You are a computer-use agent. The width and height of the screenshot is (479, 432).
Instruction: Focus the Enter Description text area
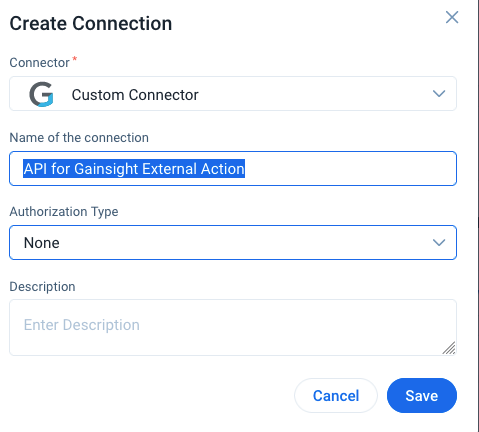233,327
